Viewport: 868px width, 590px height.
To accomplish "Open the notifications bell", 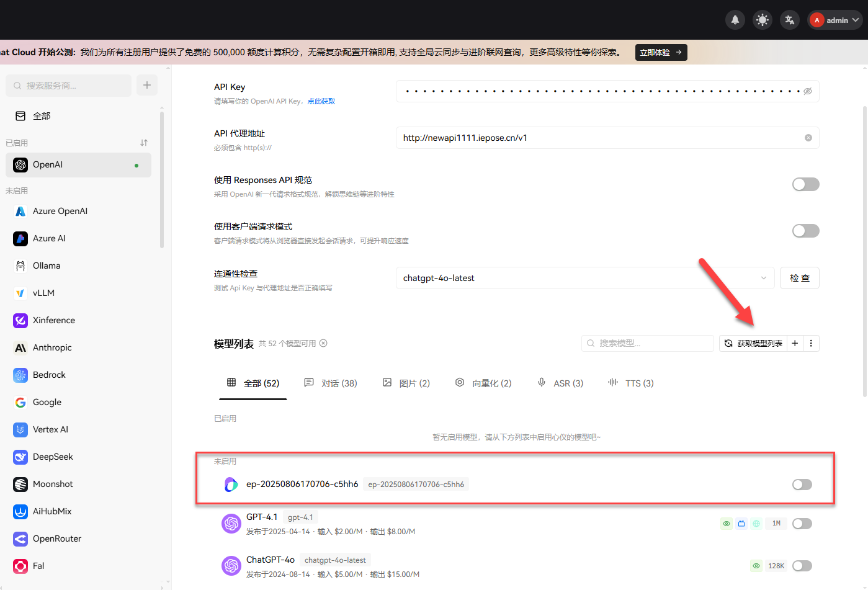I will (735, 19).
